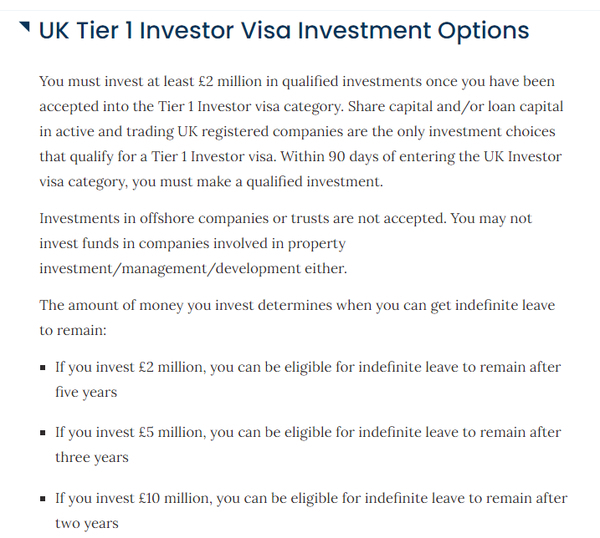600x538 pixels.
Task: Click the words 'five years' in the list
Action: 86,392
